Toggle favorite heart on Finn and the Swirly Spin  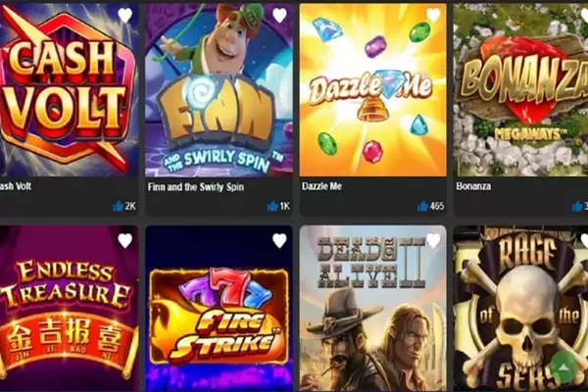click(x=279, y=16)
